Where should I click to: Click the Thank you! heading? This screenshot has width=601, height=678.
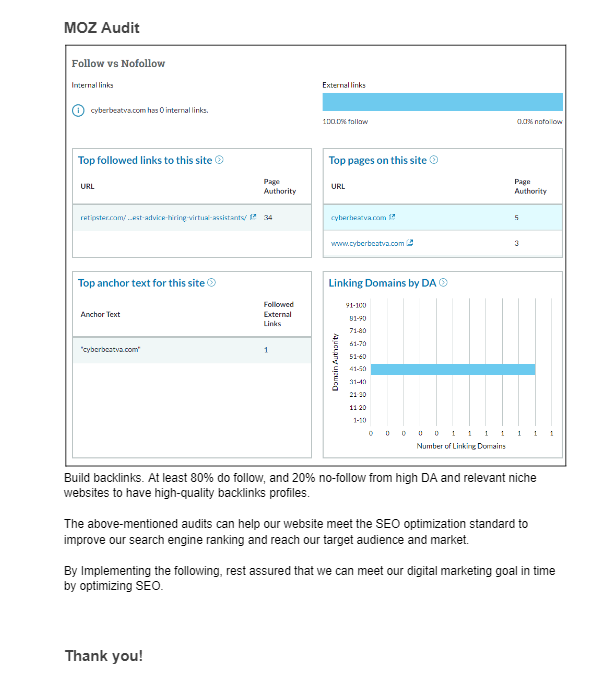point(104,656)
